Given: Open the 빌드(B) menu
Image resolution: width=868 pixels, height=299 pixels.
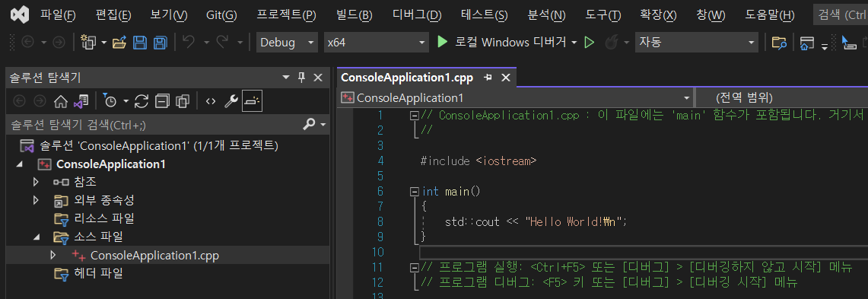Looking at the screenshot, I should pyautogui.click(x=354, y=15).
